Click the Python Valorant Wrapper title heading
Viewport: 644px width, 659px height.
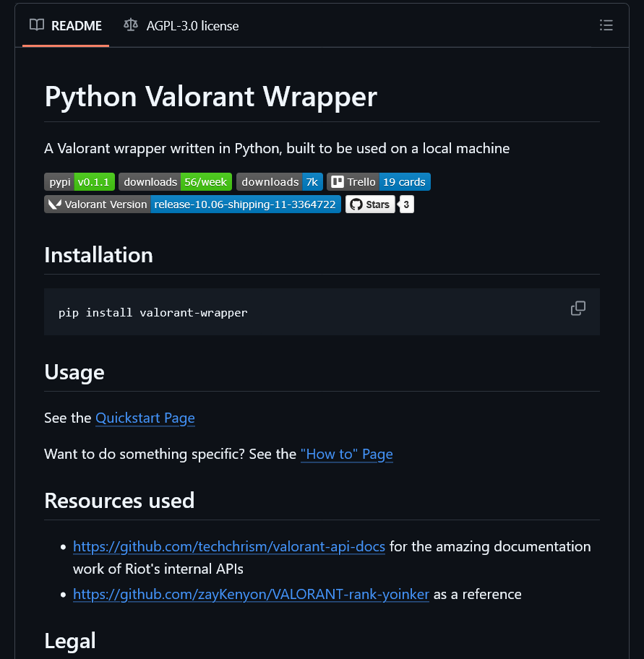coord(210,97)
